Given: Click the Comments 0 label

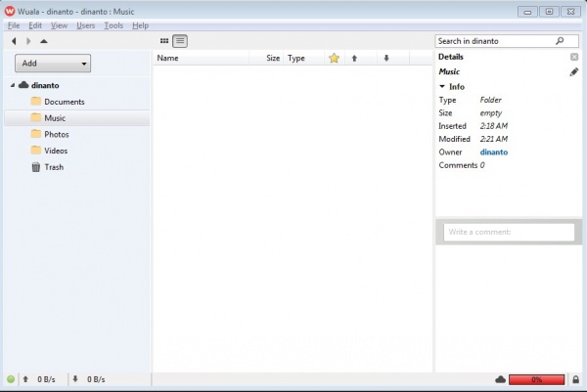Looking at the screenshot, I should (x=462, y=165).
